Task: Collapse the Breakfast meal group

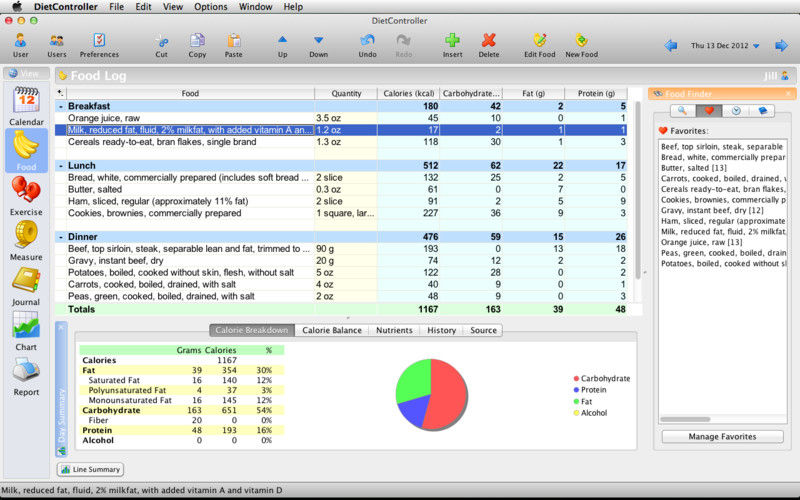Action: (x=61, y=106)
